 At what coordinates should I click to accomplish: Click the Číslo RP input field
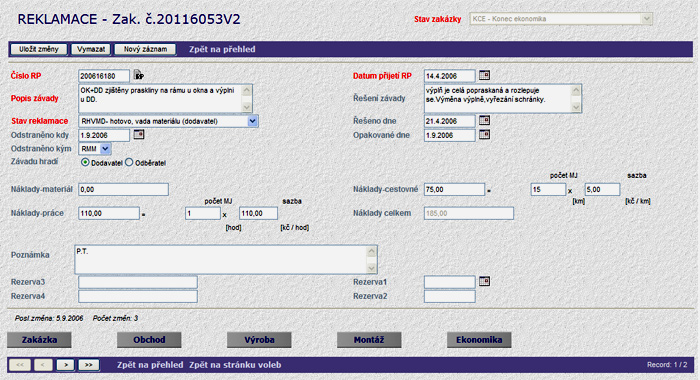104,76
